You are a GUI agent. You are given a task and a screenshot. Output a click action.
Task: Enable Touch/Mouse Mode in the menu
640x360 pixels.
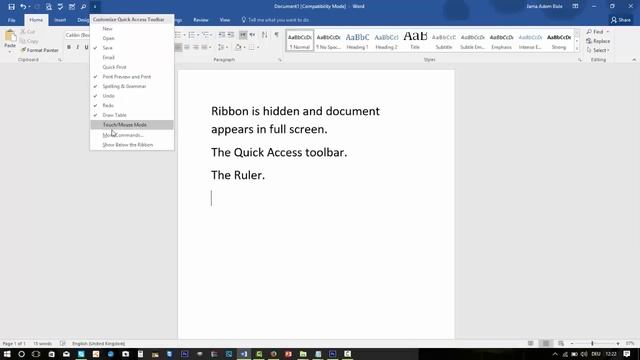click(x=132, y=125)
